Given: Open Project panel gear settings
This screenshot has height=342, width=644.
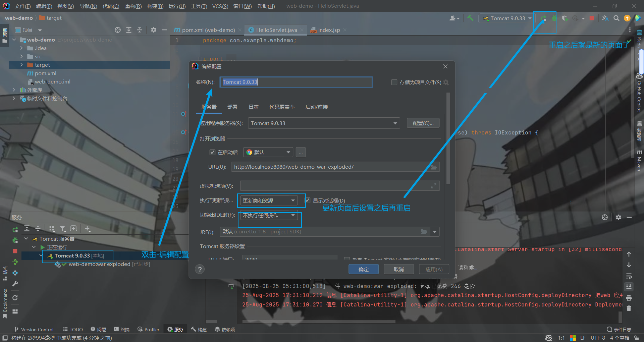Looking at the screenshot, I should coord(154,30).
